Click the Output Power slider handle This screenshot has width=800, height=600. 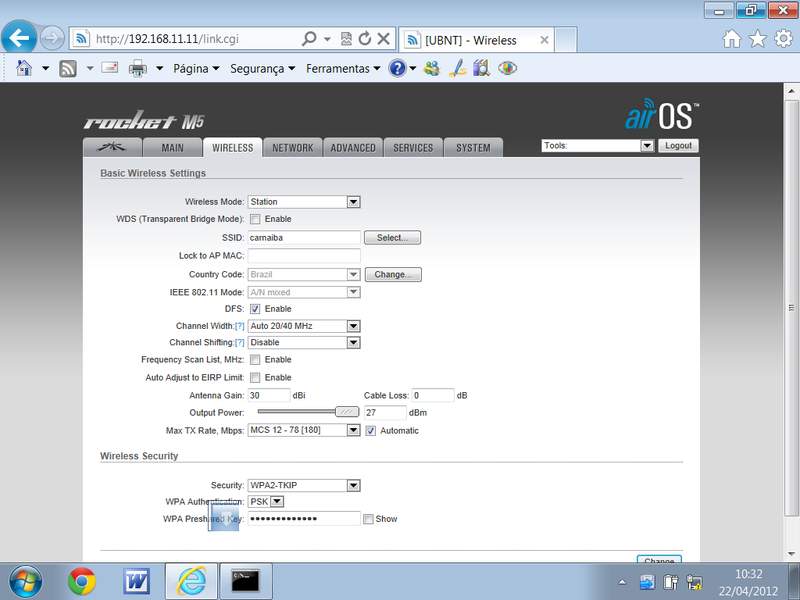pyautogui.click(x=347, y=412)
